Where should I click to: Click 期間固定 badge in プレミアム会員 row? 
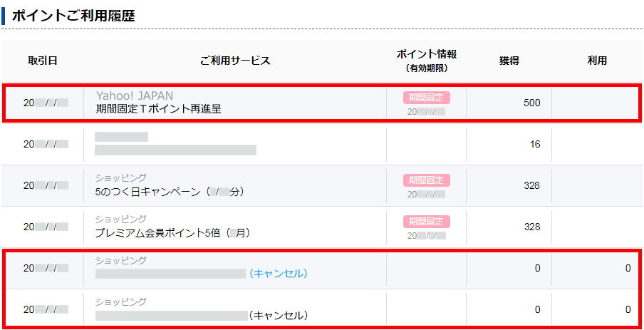pyautogui.click(x=427, y=221)
